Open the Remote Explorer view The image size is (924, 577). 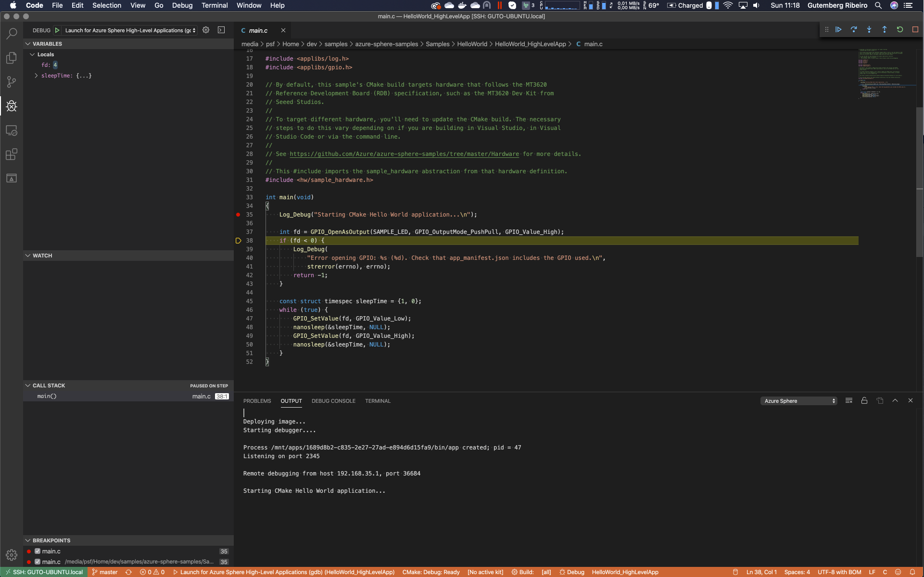click(x=11, y=130)
